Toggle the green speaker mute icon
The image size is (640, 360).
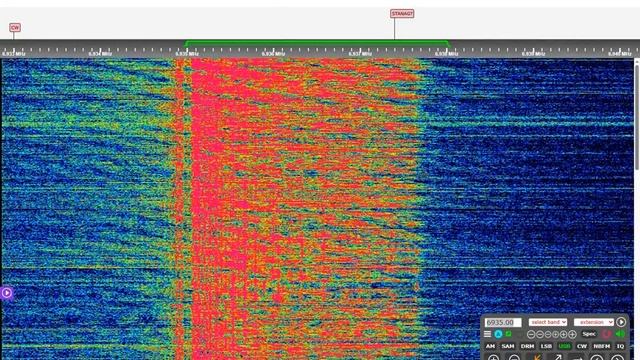(620, 333)
